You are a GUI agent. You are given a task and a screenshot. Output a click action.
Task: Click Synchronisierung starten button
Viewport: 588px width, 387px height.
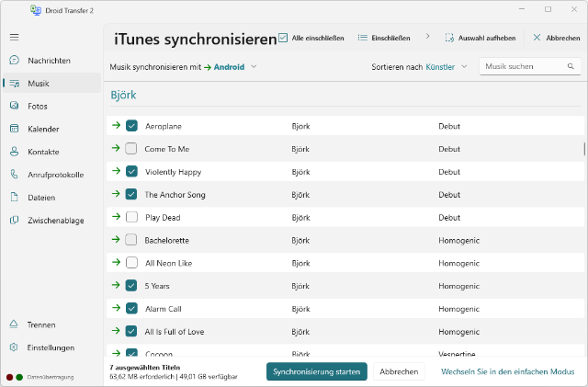pos(317,371)
